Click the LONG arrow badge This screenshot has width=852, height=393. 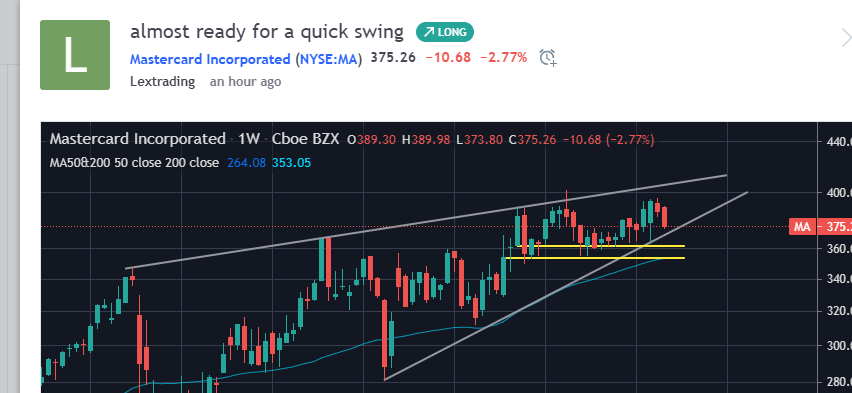point(445,32)
